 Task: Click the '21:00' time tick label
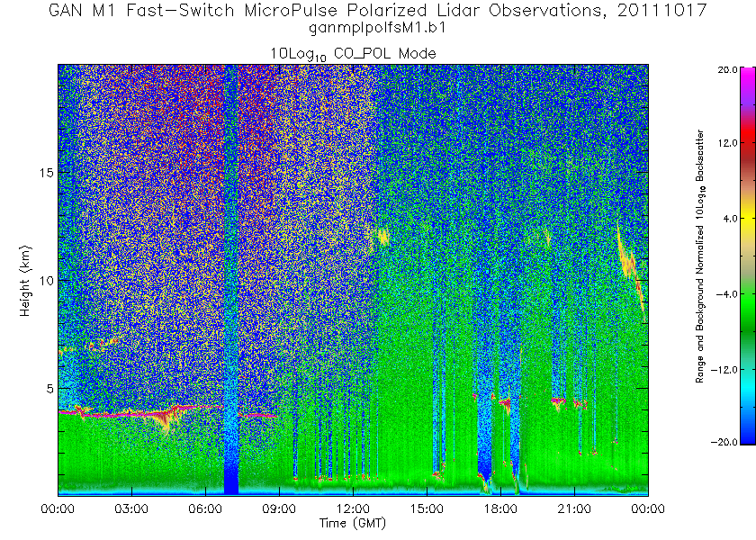tap(574, 508)
